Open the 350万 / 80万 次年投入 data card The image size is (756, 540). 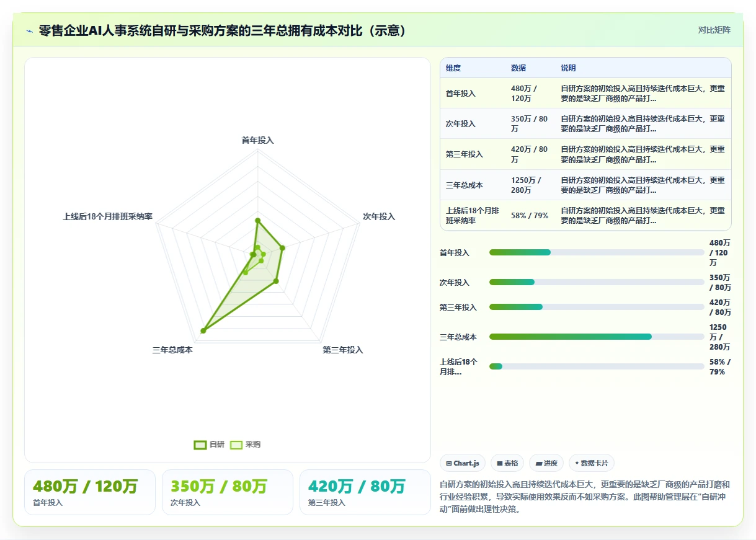(x=228, y=492)
